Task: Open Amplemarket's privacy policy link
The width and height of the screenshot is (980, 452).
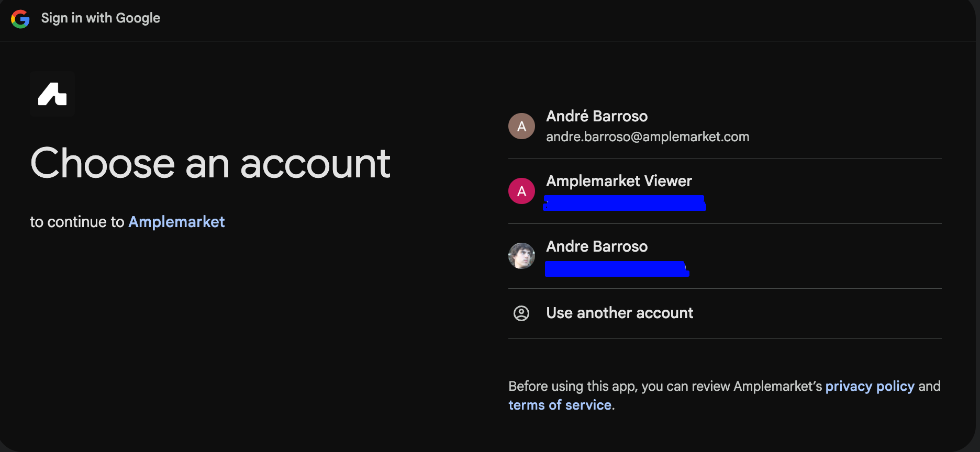Action: coord(870,387)
